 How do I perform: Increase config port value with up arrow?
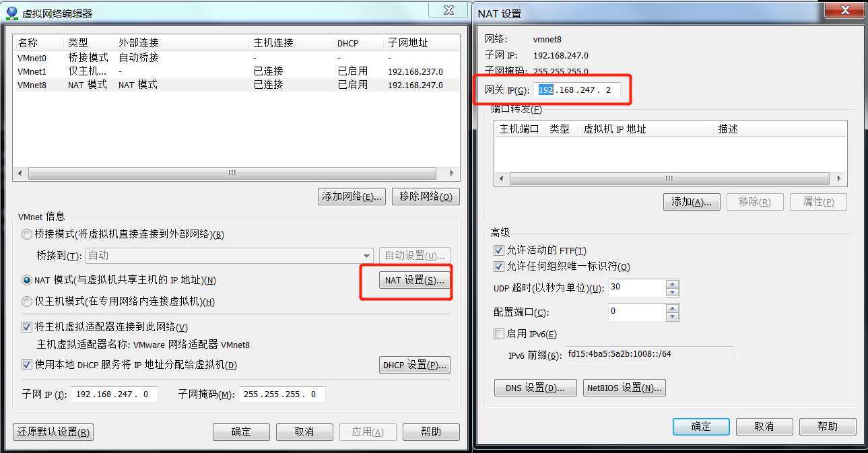(672, 308)
